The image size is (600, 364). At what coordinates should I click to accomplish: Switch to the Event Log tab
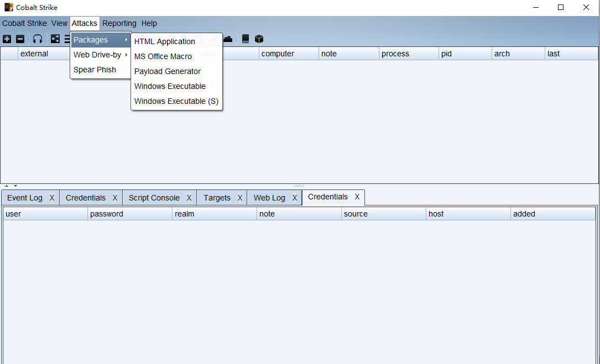click(25, 198)
